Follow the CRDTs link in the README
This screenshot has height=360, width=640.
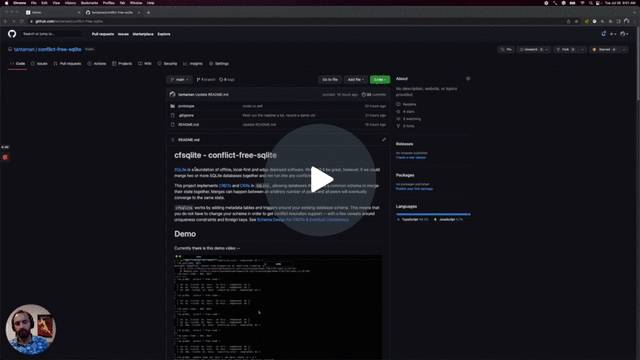225,186
